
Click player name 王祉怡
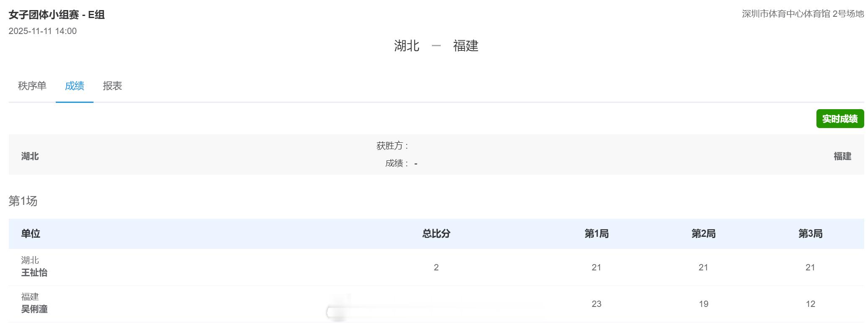[x=33, y=273]
